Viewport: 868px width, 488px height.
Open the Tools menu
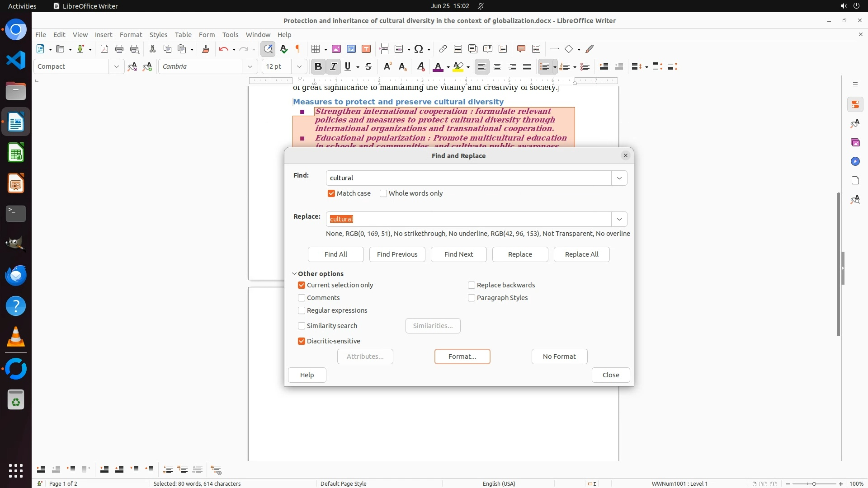(x=230, y=34)
